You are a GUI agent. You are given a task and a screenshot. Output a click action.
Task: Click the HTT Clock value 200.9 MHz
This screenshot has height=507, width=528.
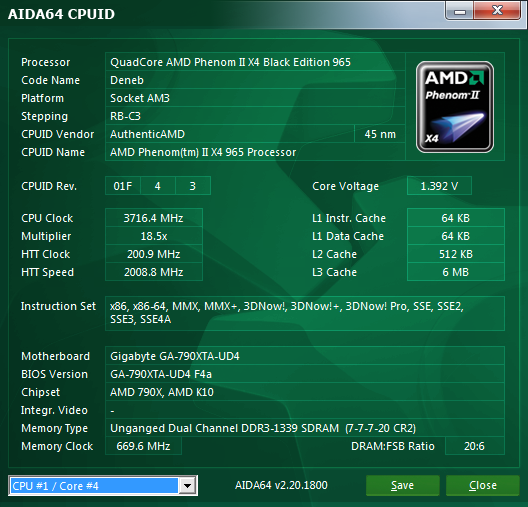coord(154,254)
